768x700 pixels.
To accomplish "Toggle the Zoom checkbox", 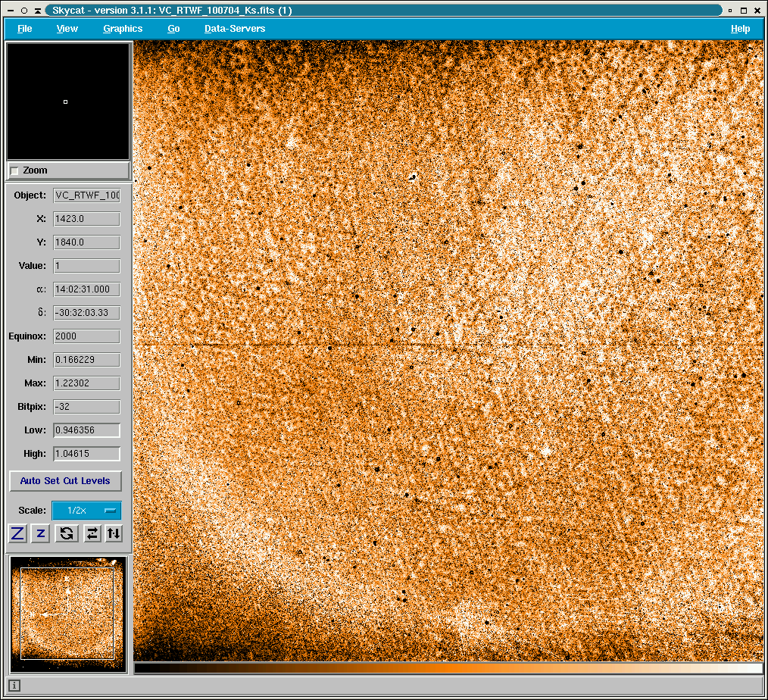I will 14,170.
